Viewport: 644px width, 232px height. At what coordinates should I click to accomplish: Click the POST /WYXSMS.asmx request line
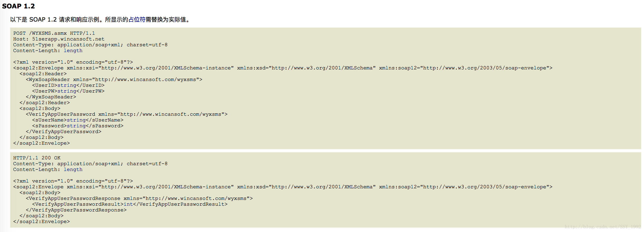click(54, 33)
